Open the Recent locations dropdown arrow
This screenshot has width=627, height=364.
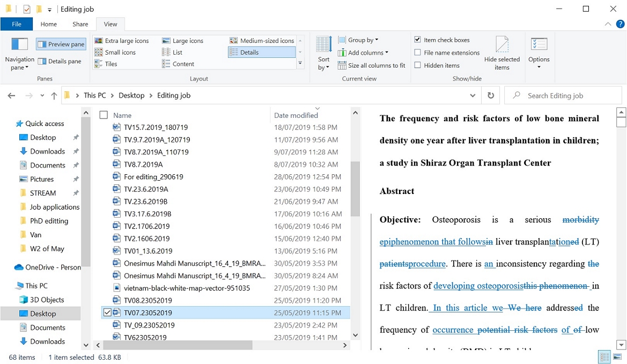point(42,95)
